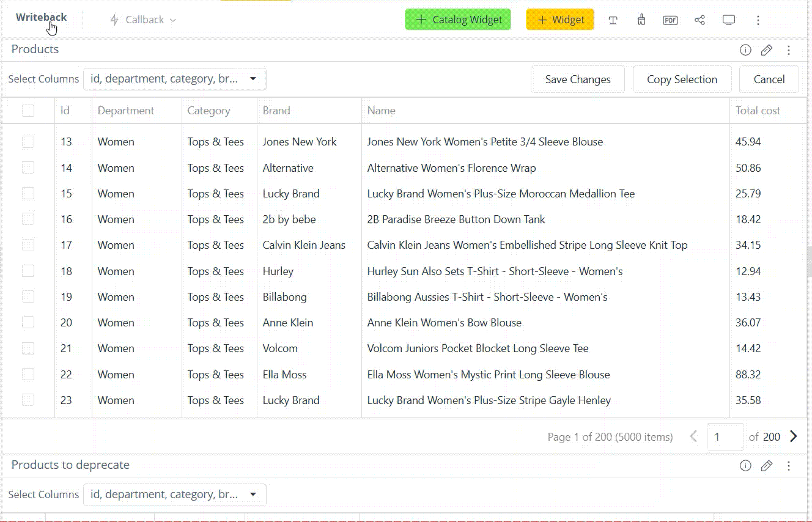
Task: Export dashboard using PDF icon
Action: point(670,20)
